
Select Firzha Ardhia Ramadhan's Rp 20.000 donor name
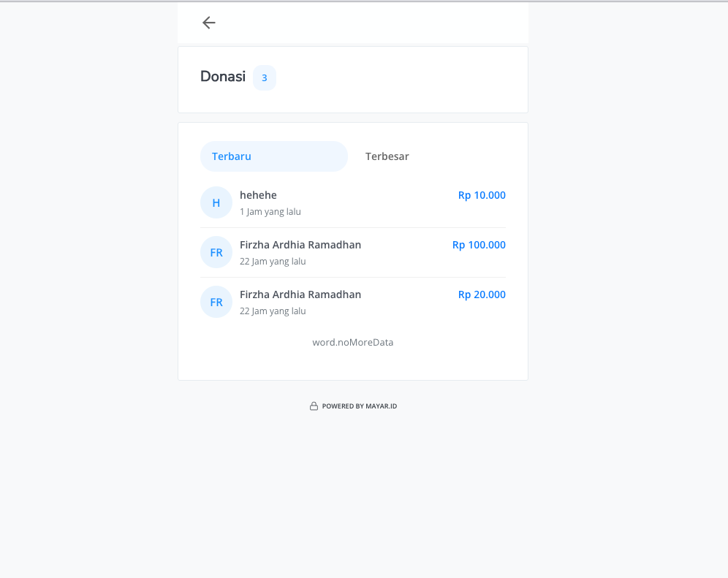[300, 294]
